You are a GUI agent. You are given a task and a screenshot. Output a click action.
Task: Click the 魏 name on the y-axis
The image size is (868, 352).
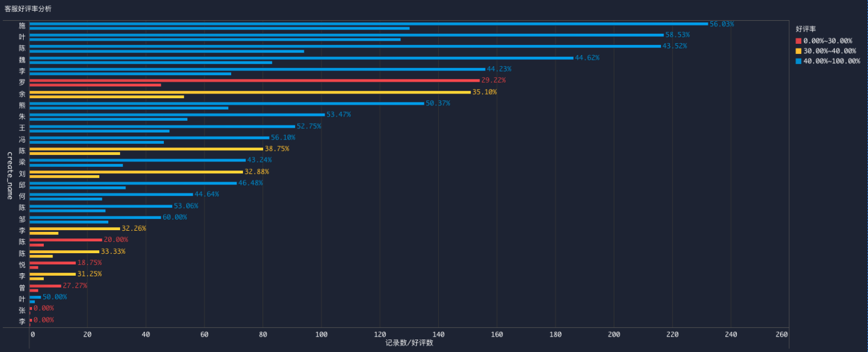[22, 60]
